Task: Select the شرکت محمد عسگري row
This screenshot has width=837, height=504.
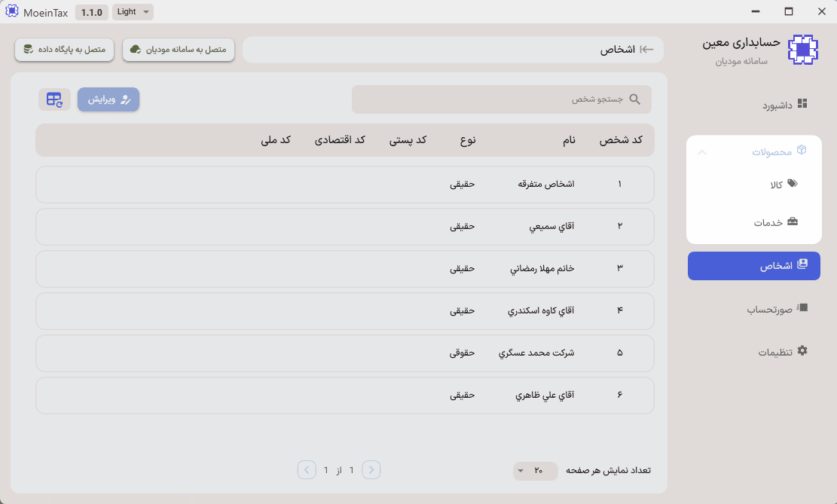Action: click(345, 353)
